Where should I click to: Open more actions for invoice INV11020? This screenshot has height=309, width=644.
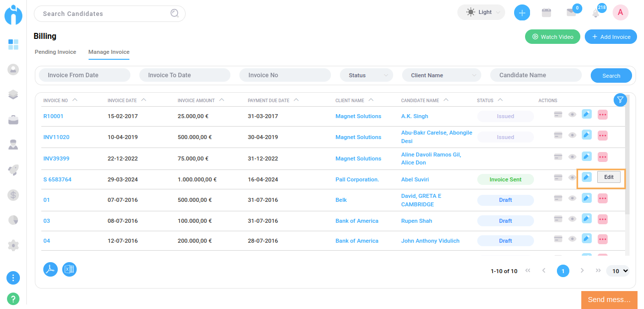[603, 136]
